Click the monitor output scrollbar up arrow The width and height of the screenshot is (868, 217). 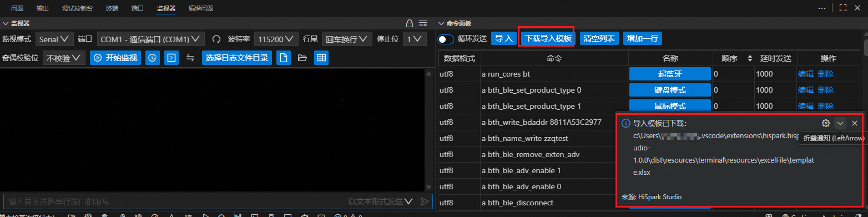(428, 73)
